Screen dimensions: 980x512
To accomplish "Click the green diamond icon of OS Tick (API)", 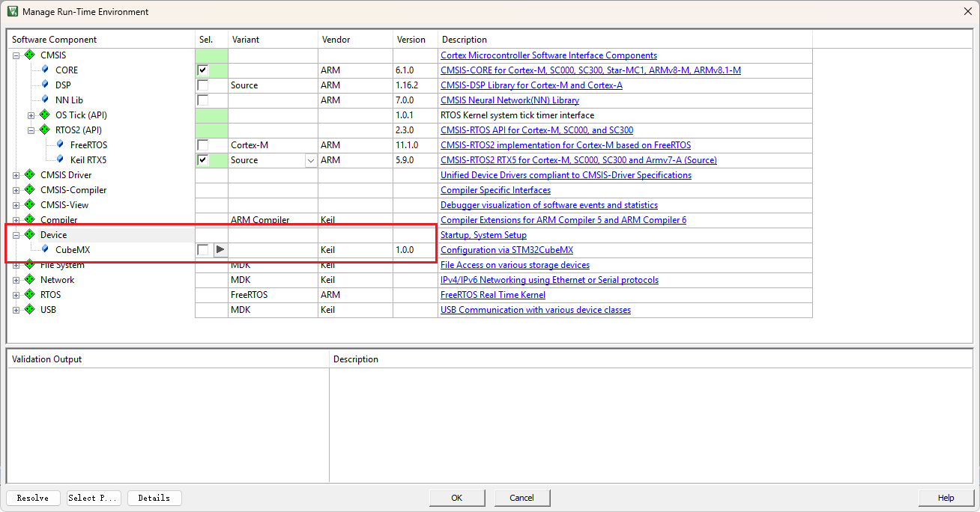I will tap(44, 115).
